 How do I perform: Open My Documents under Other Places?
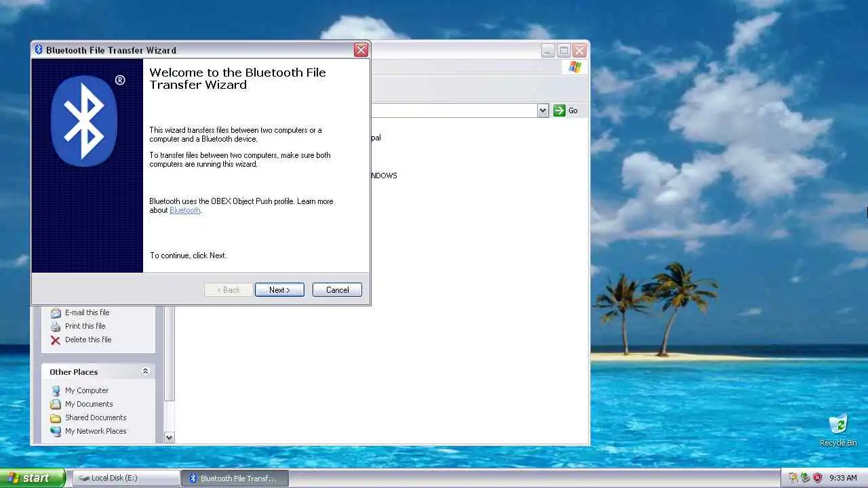[x=89, y=404]
